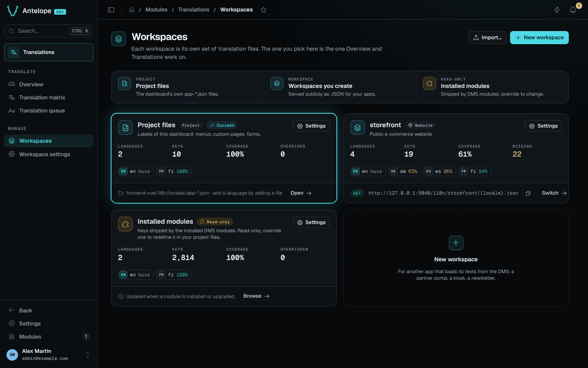Select Workspaces in the sidebar
The width and height of the screenshot is (588, 368).
pyautogui.click(x=49, y=141)
